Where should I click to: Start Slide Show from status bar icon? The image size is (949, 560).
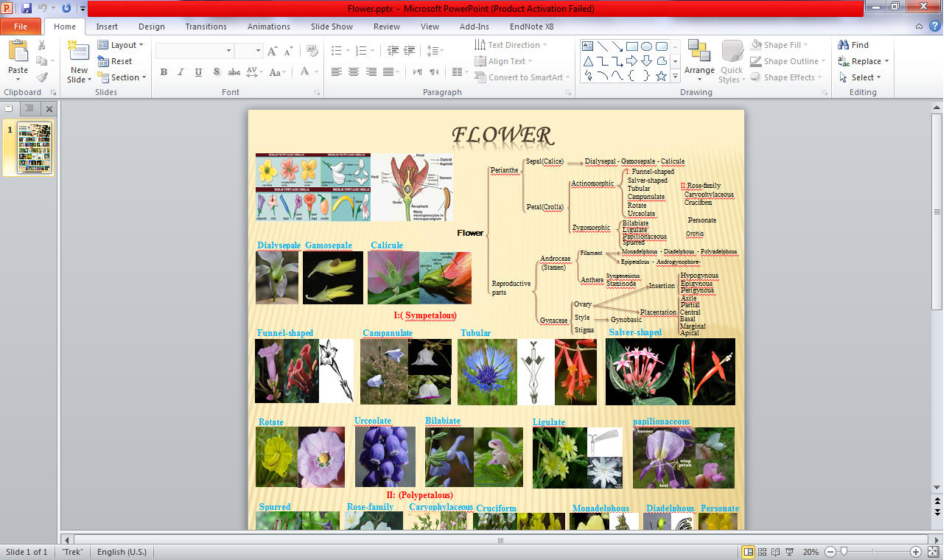pos(790,552)
